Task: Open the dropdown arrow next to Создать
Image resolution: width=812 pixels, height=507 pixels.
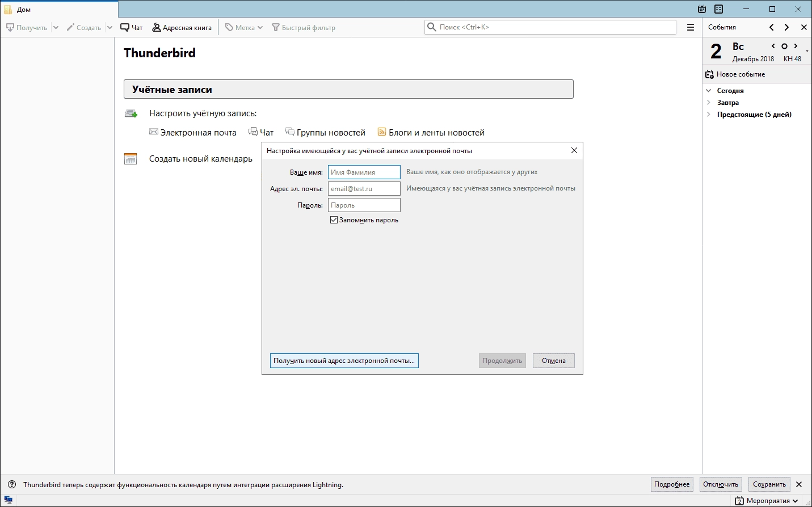Action: coord(110,27)
